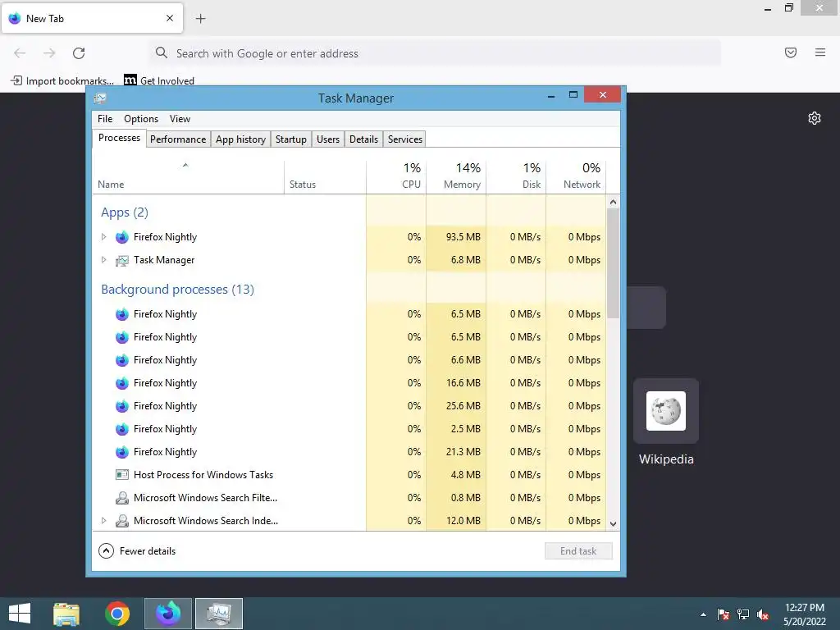This screenshot has height=630, width=840.
Task: Click the muted volume tray icon
Action: point(763,614)
